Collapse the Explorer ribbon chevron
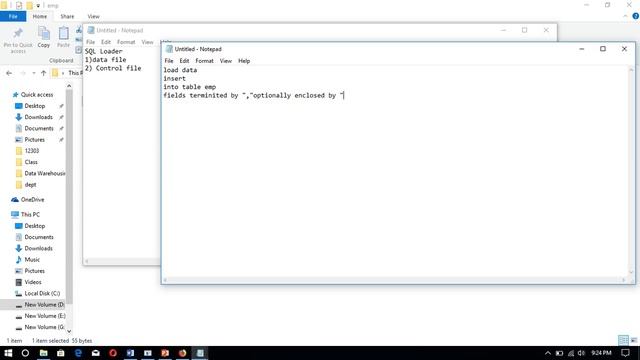The height and width of the screenshot is (360, 640). (x=625, y=16)
